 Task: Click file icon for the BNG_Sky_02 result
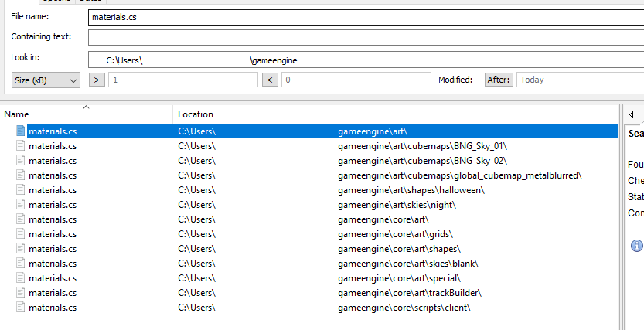(21, 161)
